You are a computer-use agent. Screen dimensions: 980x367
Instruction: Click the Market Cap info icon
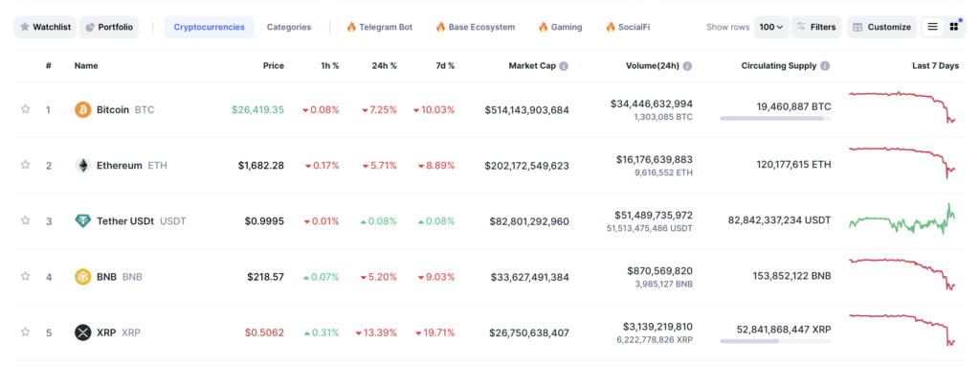coord(564,66)
